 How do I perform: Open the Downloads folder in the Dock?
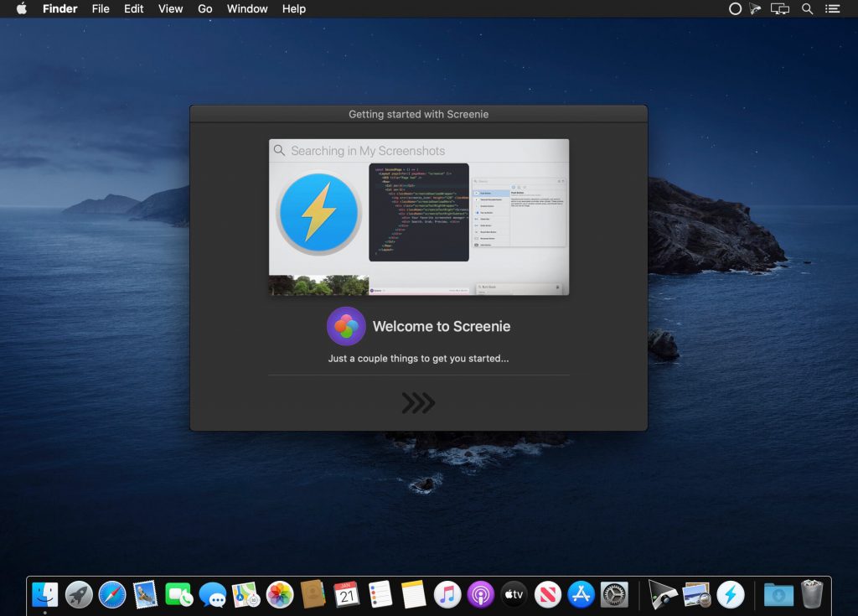779,594
